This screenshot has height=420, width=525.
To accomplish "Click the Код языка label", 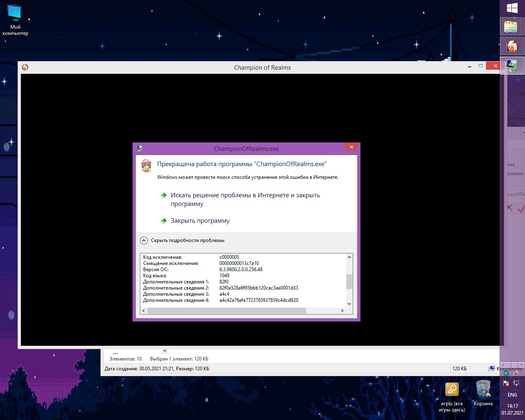I will (x=155, y=276).
